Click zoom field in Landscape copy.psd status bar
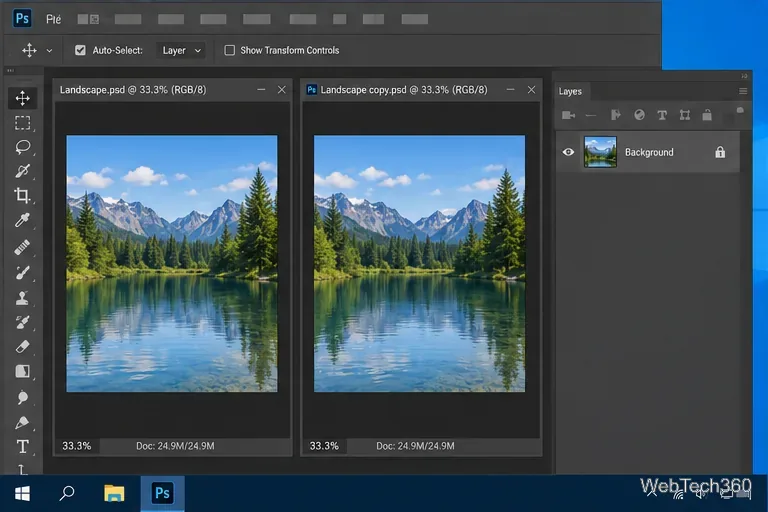This screenshot has height=512, width=768. [324, 446]
